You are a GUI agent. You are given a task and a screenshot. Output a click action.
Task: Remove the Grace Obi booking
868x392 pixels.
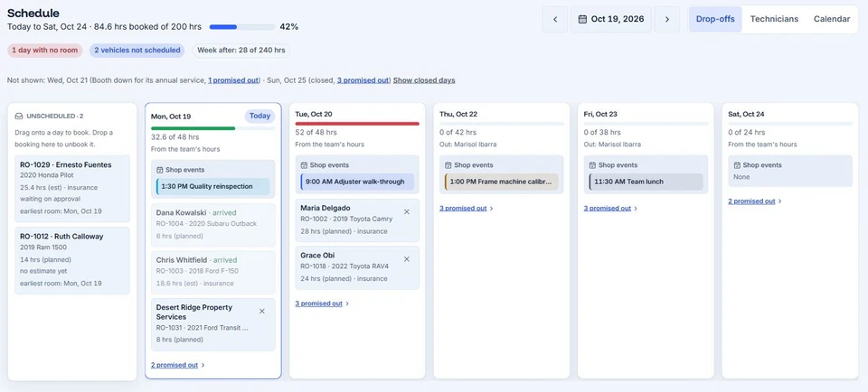(x=406, y=258)
